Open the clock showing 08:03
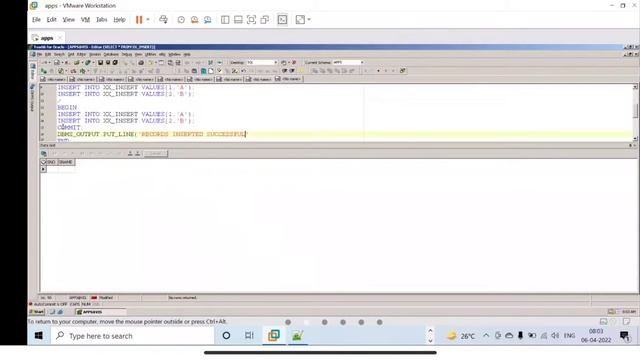 coord(596,336)
